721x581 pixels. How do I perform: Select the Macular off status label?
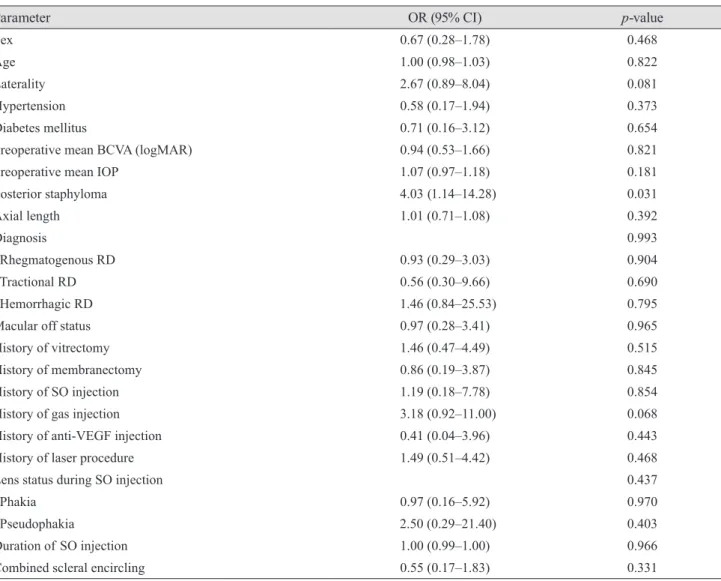tap(45, 326)
